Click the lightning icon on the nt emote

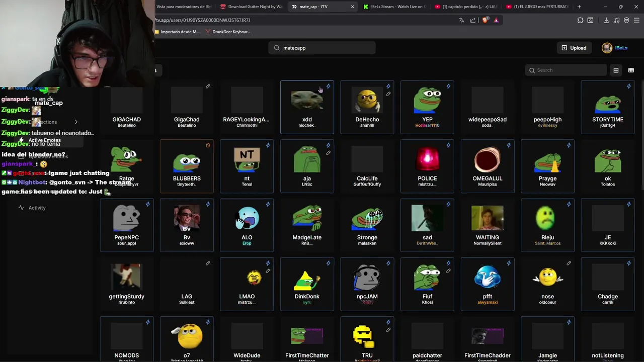(268, 145)
